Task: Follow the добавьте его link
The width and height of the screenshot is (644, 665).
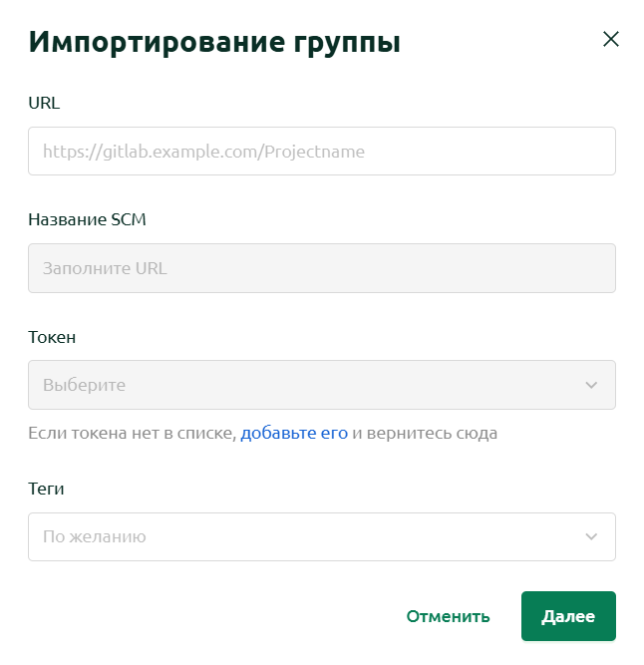Action: (294, 433)
